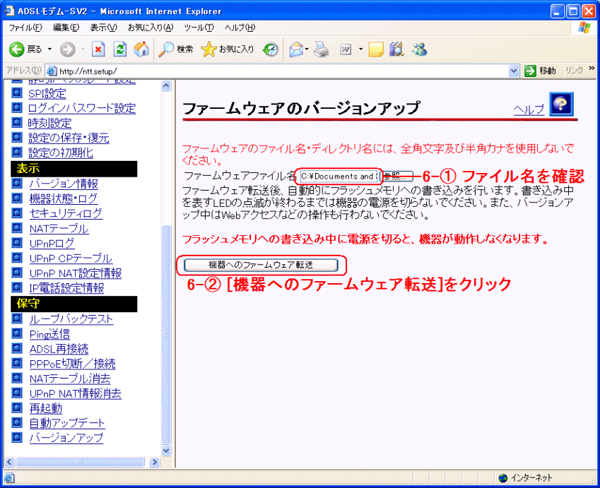Open the ループバックテスト link

pos(71,319)
